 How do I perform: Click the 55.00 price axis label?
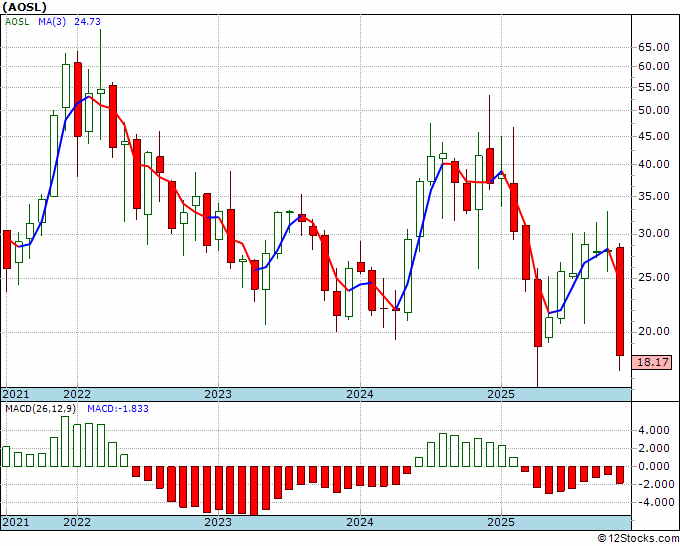pos(654,88)
